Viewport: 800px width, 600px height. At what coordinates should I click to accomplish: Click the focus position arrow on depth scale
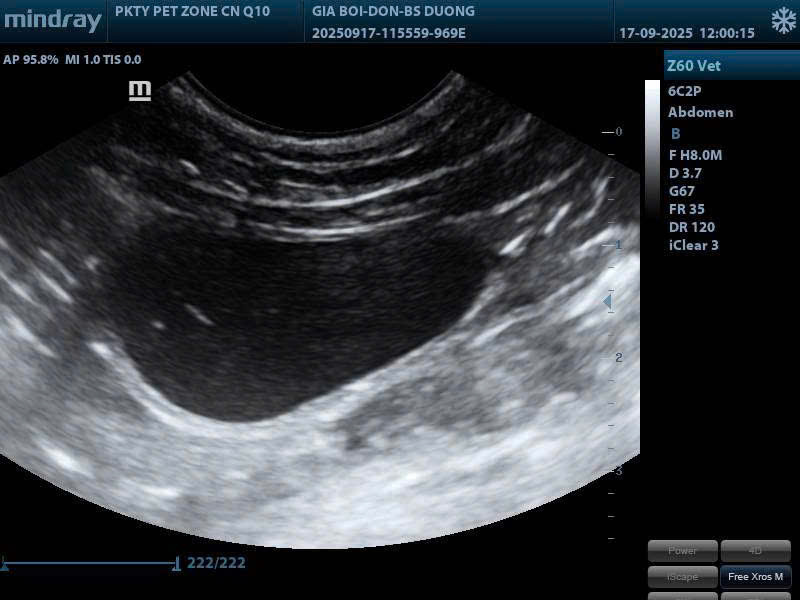606,301
